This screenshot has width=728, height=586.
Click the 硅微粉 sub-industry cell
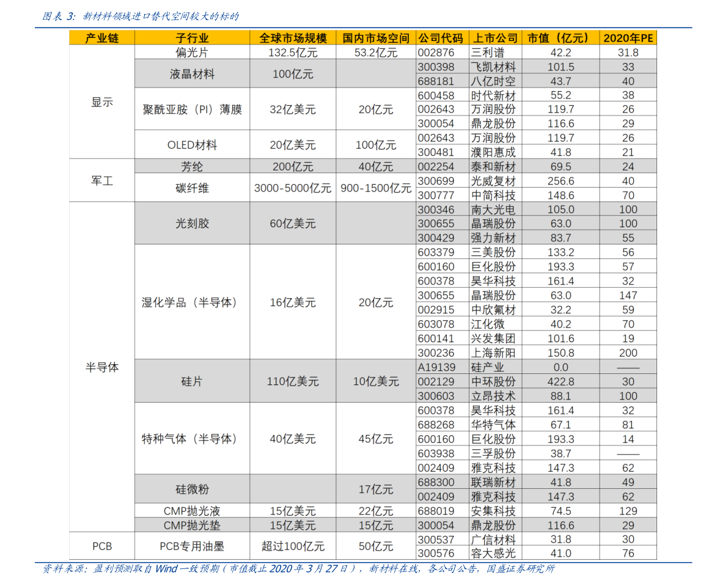[192, 489]
